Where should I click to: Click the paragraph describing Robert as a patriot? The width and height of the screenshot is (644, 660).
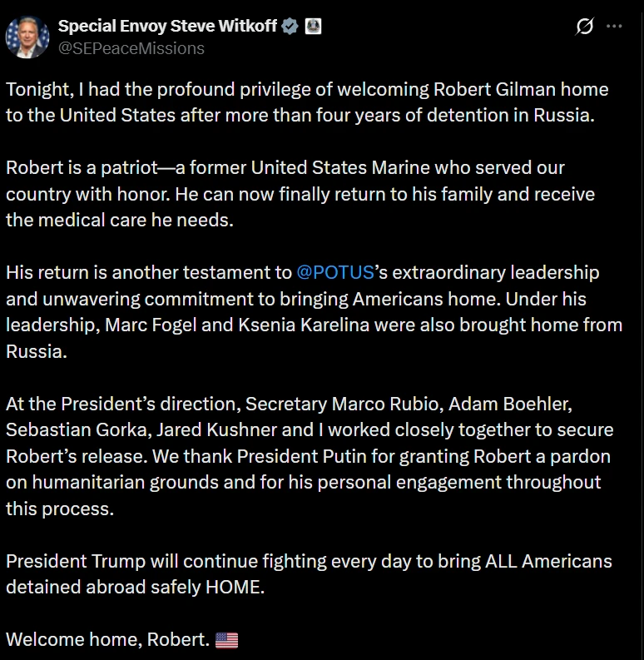click(x=300, y=194)
